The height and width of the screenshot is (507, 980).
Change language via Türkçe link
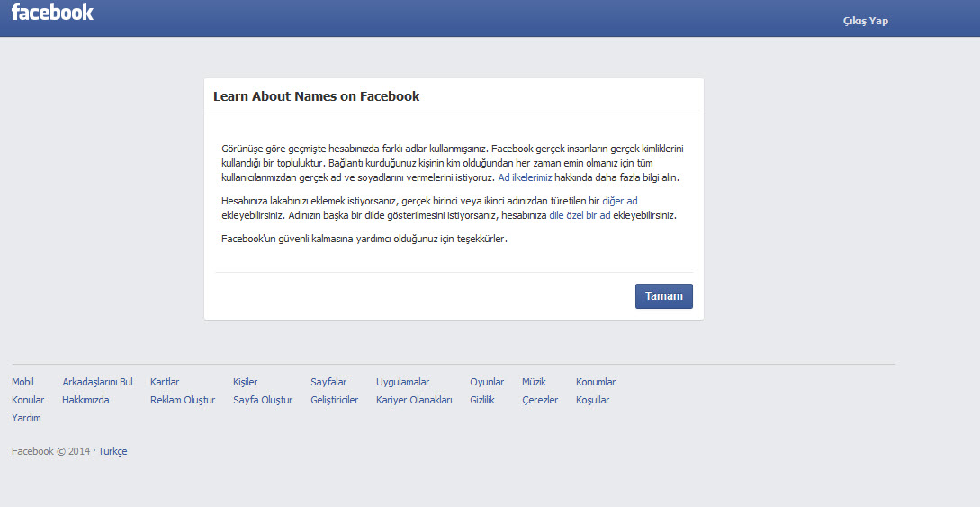click(112, 451)
